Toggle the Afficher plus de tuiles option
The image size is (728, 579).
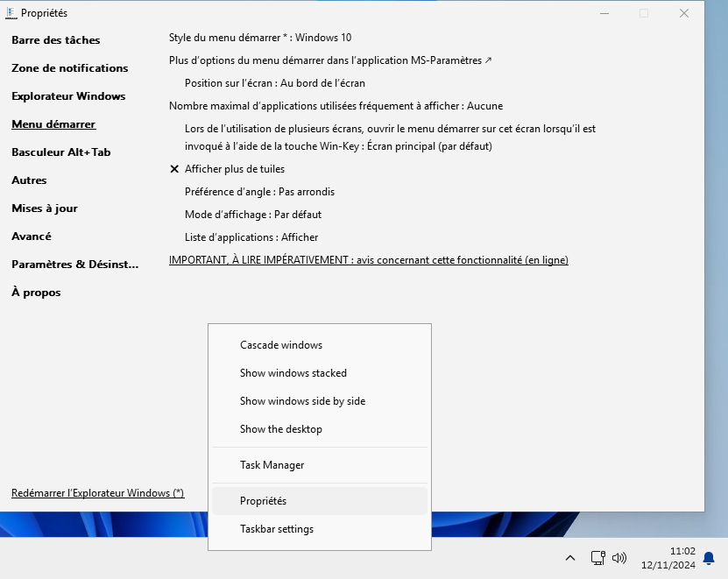point(227,169)
